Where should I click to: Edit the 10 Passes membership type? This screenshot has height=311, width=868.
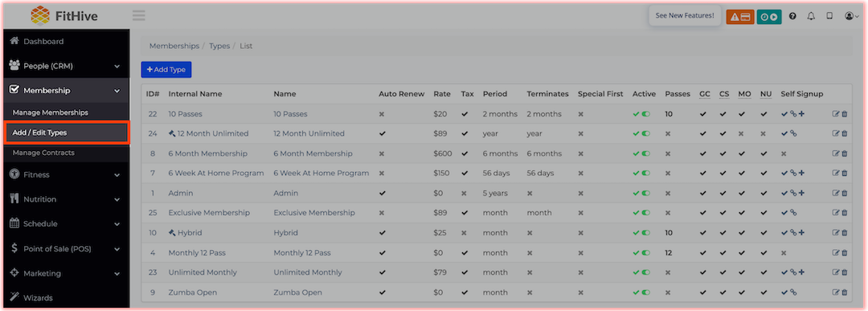point(836,114)
